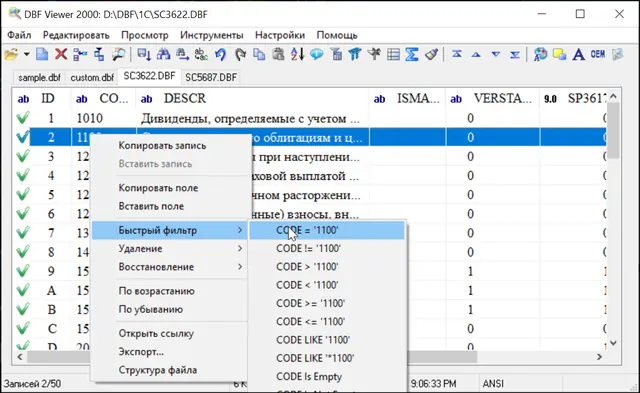This screenshot has height=393, width=640.
Task: Open the Файл menu
Action: point(19,35)
